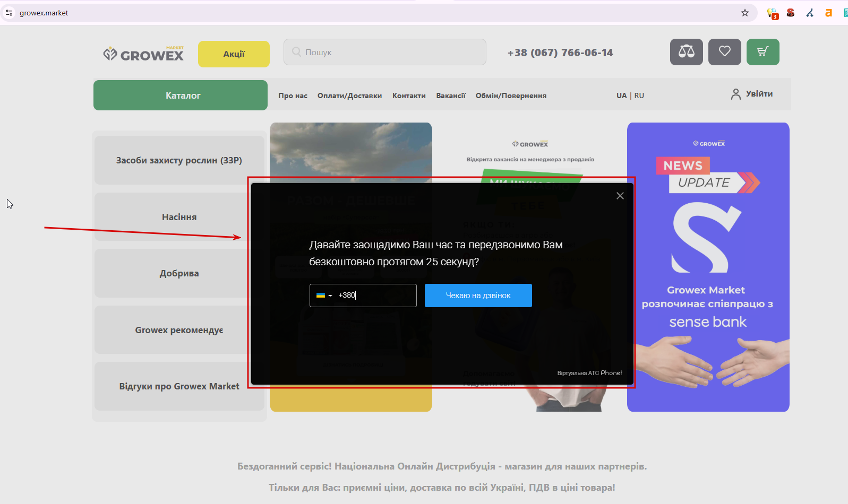Open the Sense Bank news update banner
Screen dimensions: 848x504
708,267
